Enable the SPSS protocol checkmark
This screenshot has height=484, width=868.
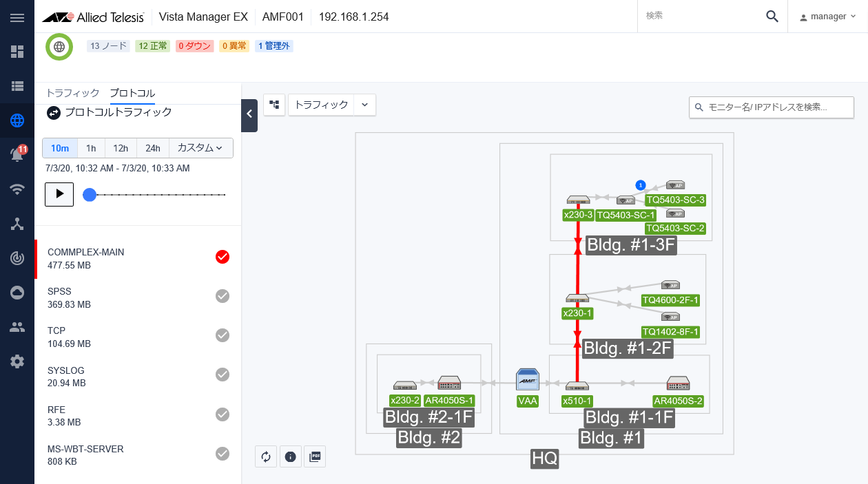(223, 296)
